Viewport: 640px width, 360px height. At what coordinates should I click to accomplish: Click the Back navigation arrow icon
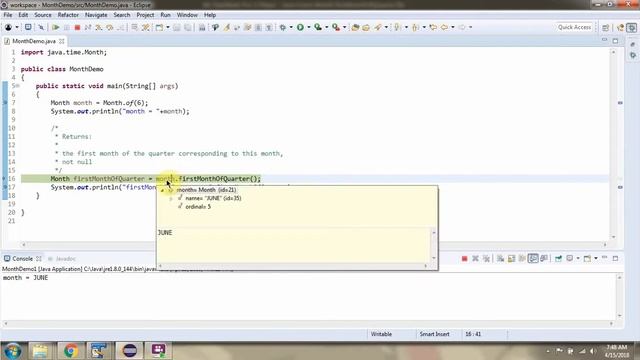pos(444,27)
